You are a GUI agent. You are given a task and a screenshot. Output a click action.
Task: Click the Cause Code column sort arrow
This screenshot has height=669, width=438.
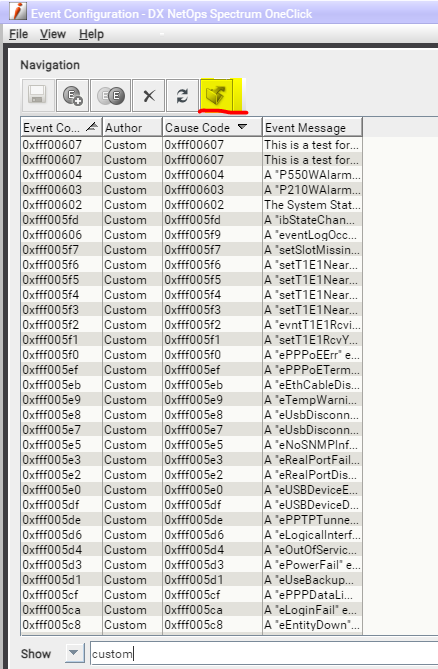(242, 127)
